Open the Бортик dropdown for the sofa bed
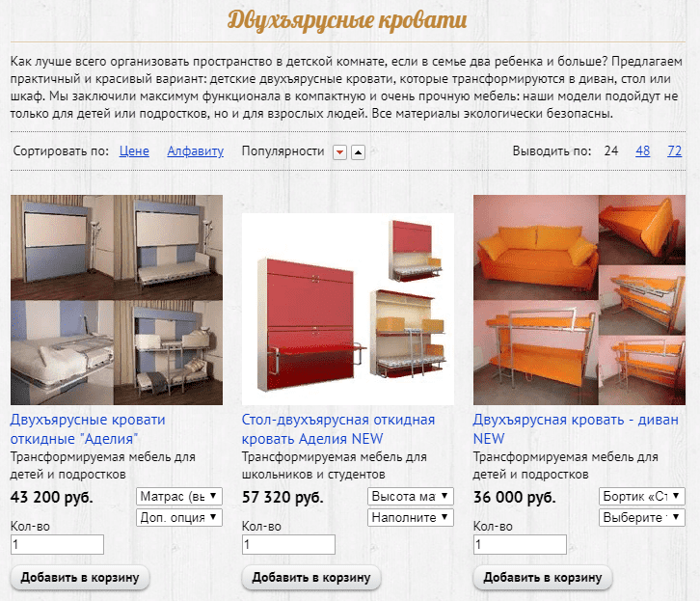 [x=642, y=496]
